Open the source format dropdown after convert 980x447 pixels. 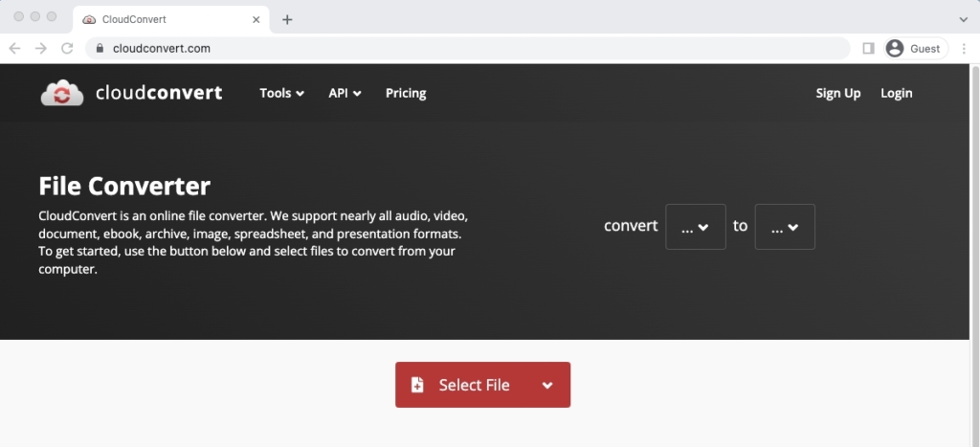[x=696, y=226]
